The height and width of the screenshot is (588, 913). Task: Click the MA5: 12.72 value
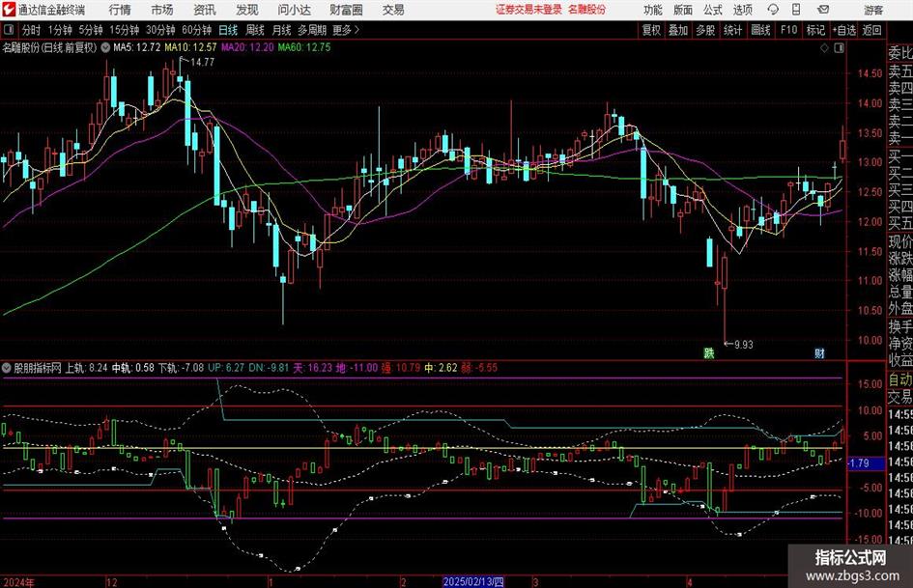click(136, 47)
